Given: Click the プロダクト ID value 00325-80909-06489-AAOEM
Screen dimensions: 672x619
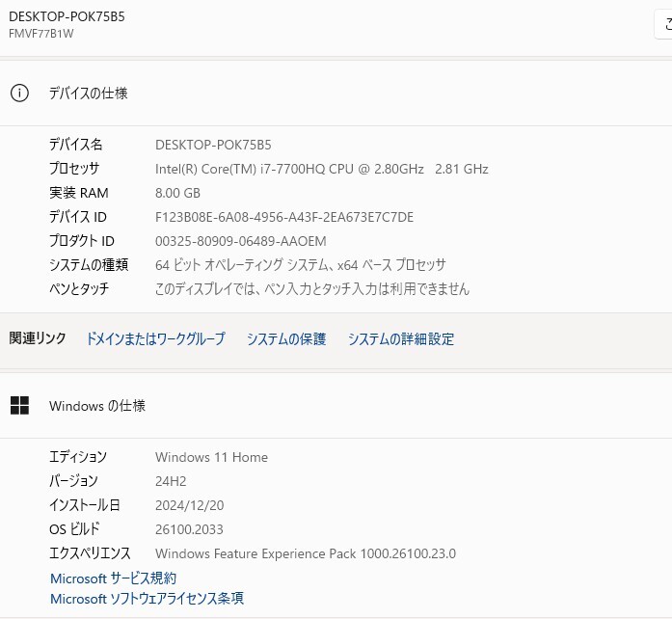Looking at the screenshot, I should point(241,241).
